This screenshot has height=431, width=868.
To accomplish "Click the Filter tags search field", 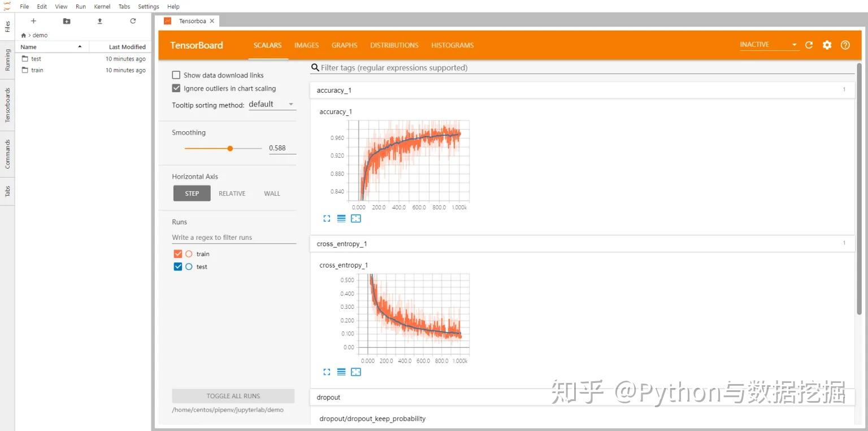I will 509,67.
